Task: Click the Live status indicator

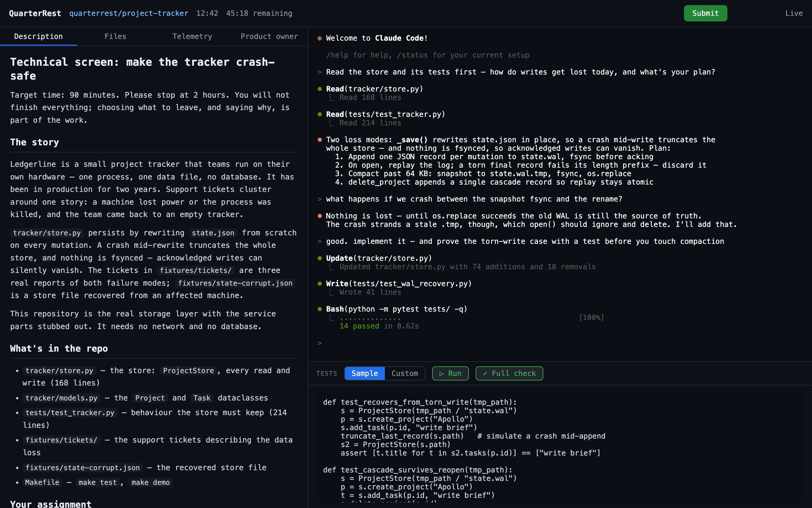Action: coord(794,13)
